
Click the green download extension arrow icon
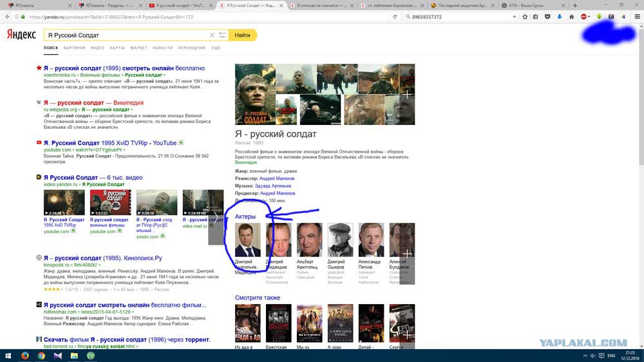click(x=599, y=17)
